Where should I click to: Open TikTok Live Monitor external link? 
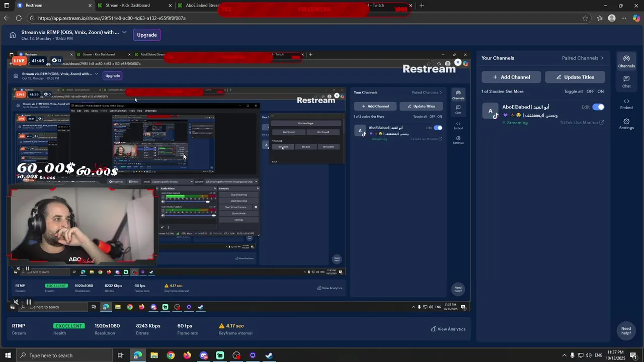(x=582, y=123)
